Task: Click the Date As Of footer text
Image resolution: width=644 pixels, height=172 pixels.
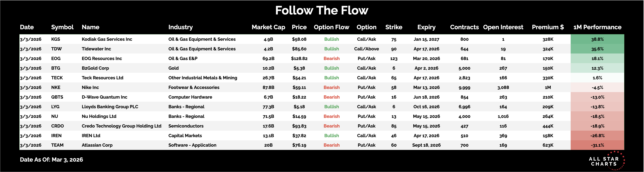Action: pos(51,160)
